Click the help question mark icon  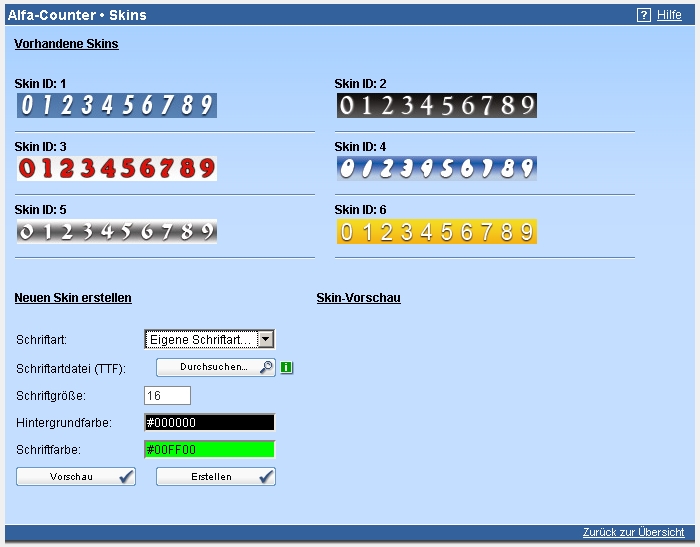(x=644, y=15)
